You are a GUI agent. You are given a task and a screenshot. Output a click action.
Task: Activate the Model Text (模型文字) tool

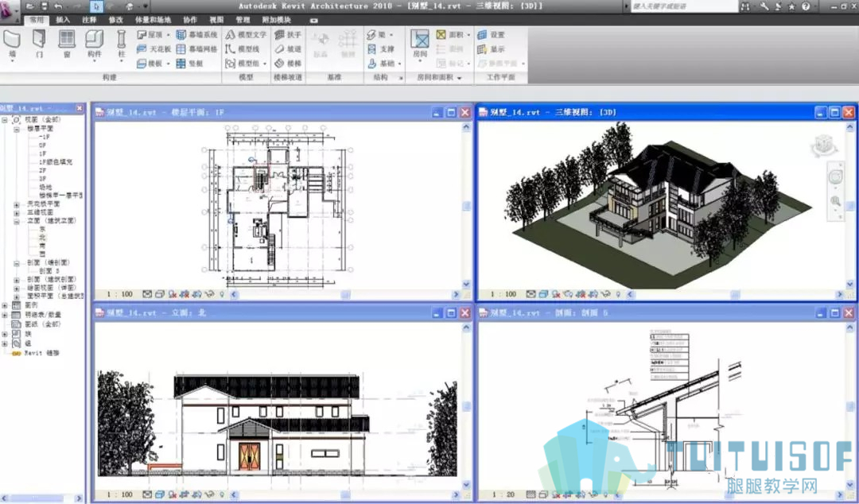click(246, 34)
